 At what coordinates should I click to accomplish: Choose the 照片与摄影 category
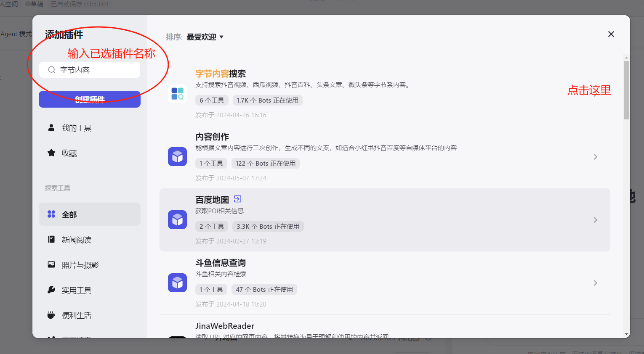80,265
